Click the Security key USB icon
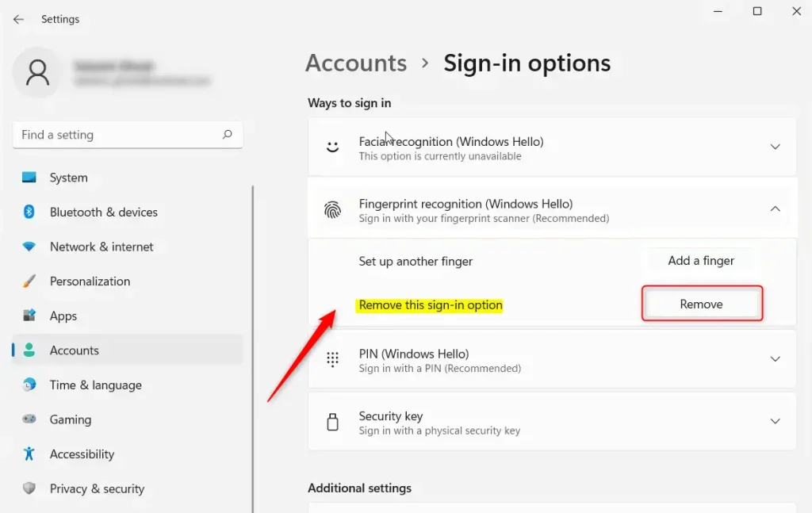Screen dimensions: 812x513 (332, 423)
